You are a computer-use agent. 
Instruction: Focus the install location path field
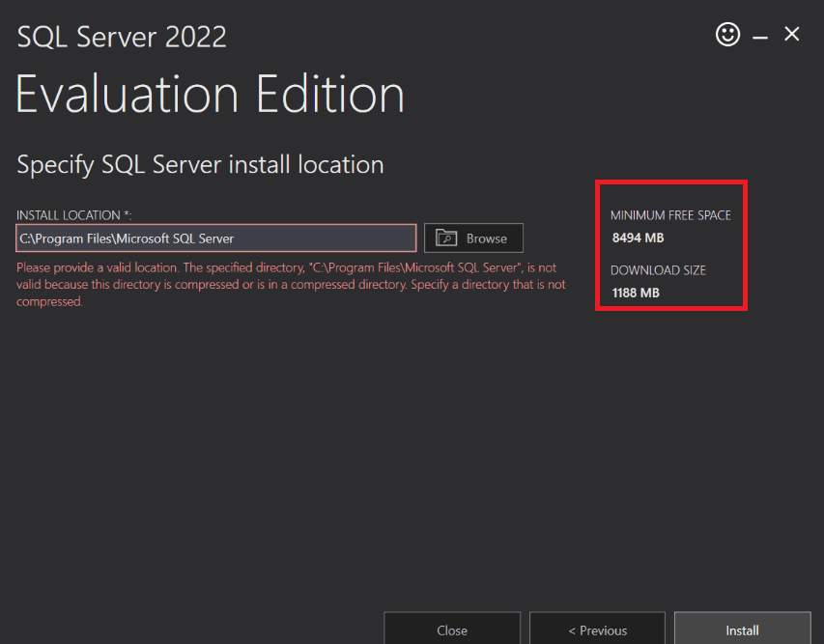coord(216,238)
